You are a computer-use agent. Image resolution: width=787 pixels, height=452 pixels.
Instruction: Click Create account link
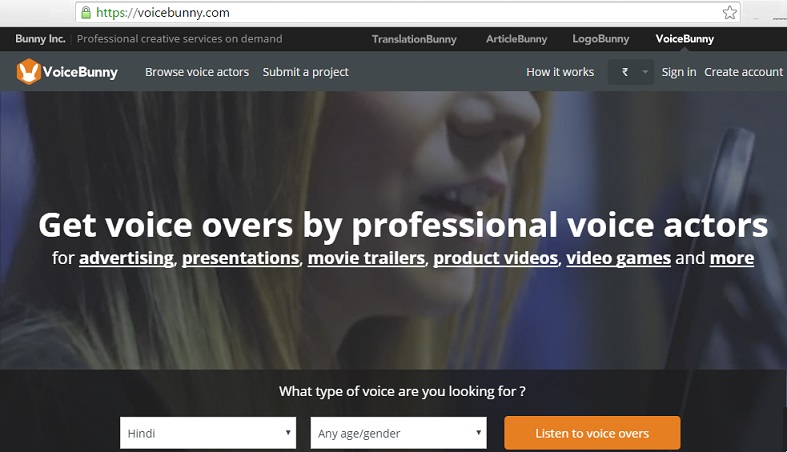[x=743, y=72]
